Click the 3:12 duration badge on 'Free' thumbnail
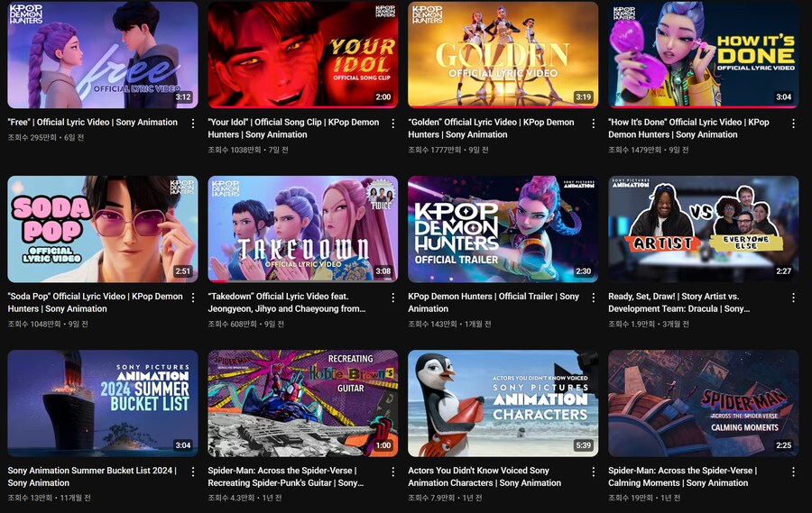This screenshot has width=812, height=513. [183, 96]
